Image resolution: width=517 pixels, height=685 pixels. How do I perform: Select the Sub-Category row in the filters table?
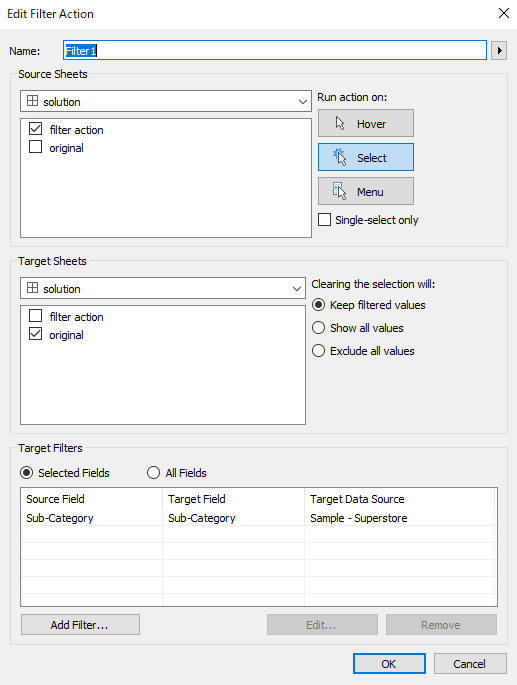pyautogui.click(x=258, y=518)
